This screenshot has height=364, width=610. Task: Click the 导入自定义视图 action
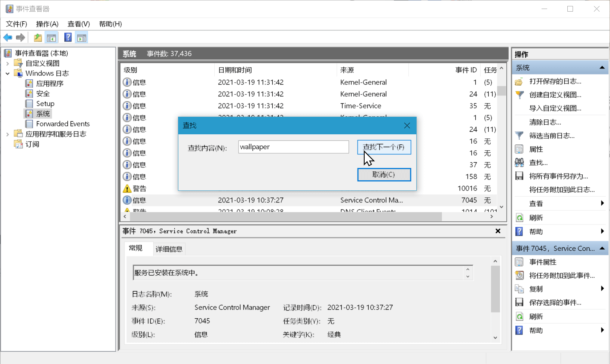(554, 108)
